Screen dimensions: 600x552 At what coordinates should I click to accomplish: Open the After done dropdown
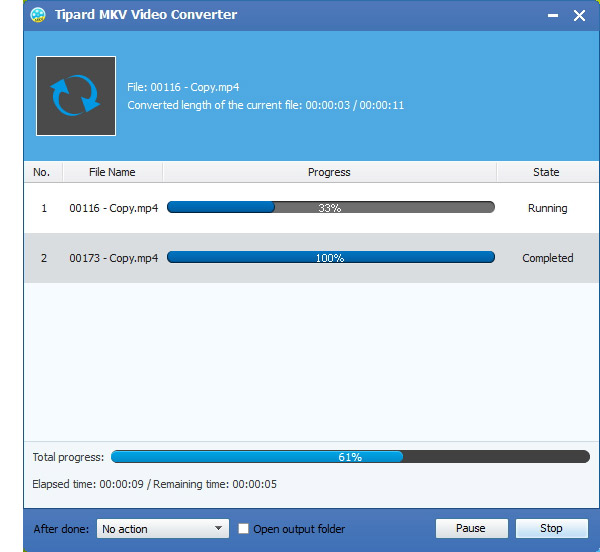tap(163, 529)
